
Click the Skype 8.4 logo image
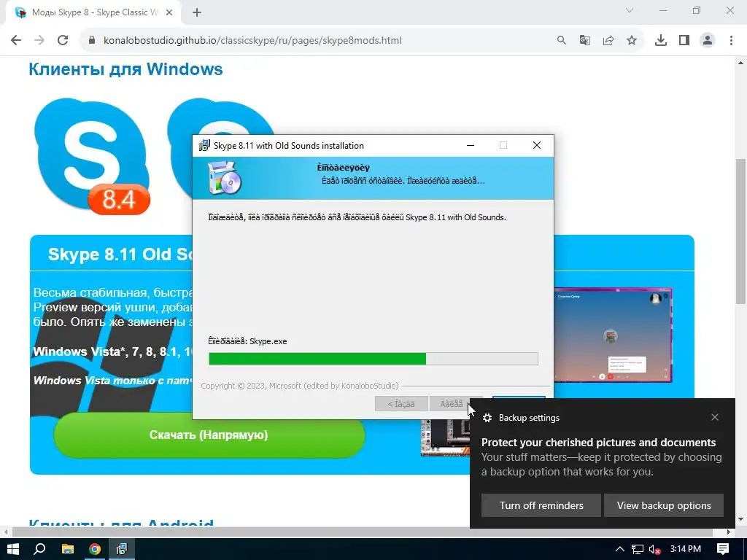(x=92, y=155)
